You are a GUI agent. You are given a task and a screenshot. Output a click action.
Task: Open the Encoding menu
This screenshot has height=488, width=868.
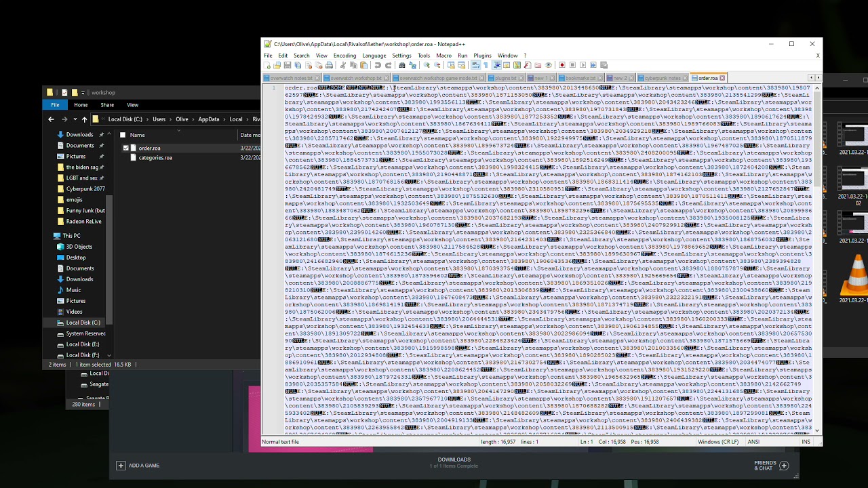(344, 56)
